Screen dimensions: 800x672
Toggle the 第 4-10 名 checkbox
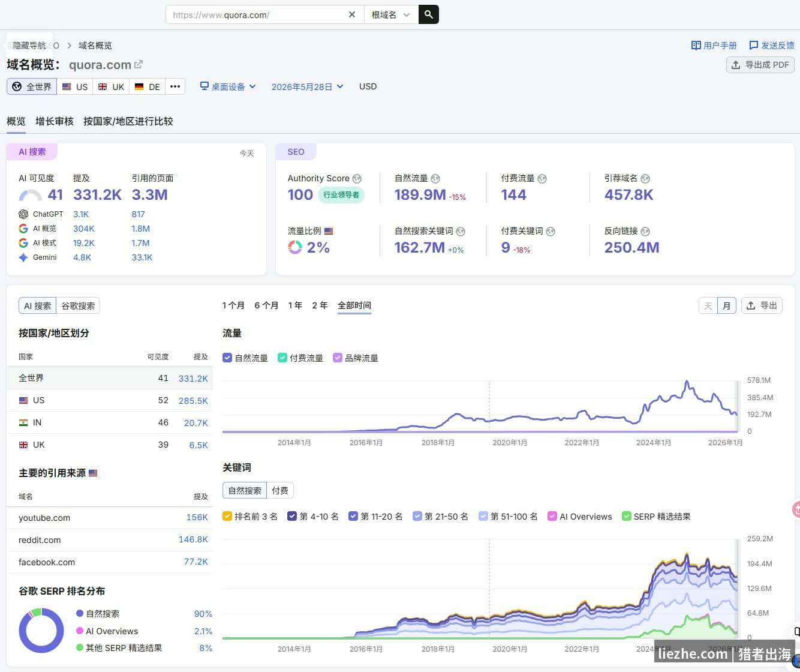click(x=293, y=516)
